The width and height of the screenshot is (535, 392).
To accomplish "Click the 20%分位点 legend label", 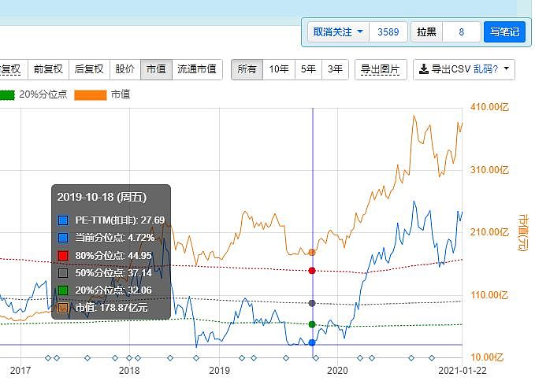I will tap(43, 94).
